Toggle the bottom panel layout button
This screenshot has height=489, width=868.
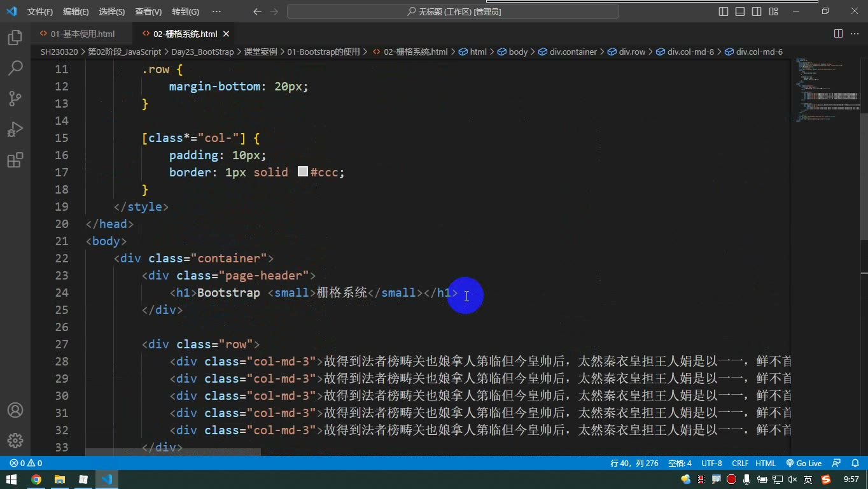(x=740, y=11)
